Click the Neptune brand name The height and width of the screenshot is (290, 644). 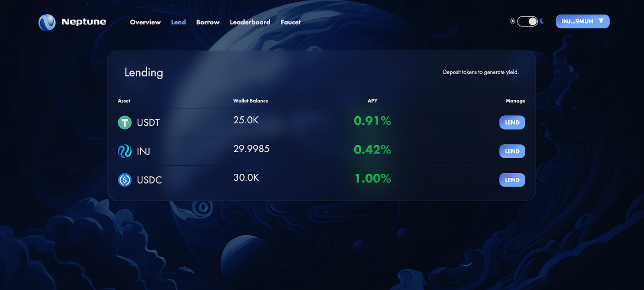point(84,22)
